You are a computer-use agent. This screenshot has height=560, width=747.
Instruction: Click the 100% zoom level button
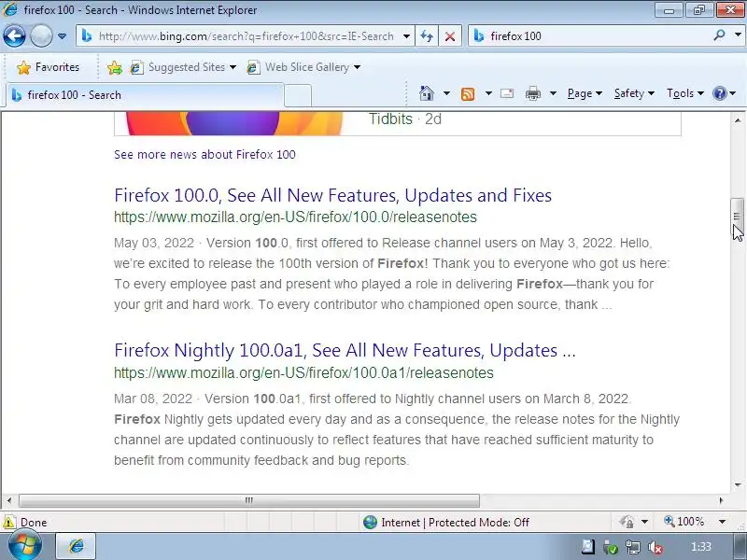pos(684,522)
